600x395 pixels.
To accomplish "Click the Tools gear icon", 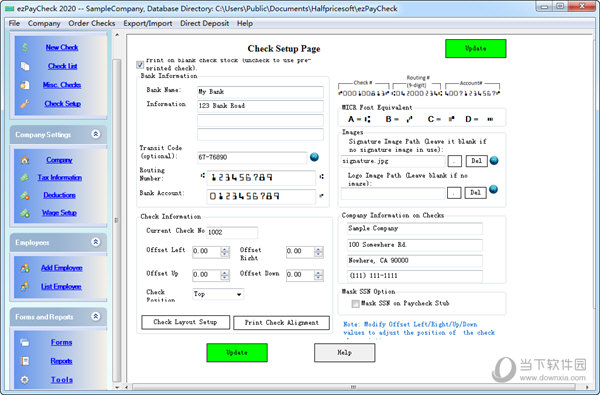I will [25, 380].
